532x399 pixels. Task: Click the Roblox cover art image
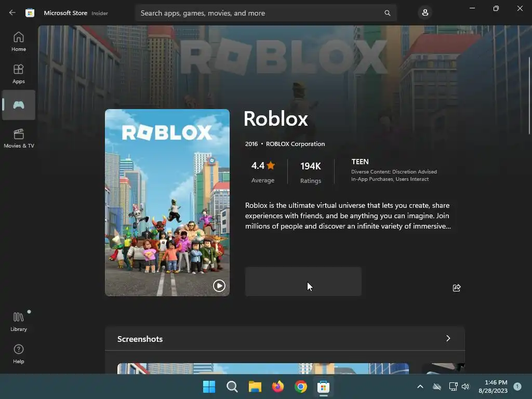coord(167,203)
